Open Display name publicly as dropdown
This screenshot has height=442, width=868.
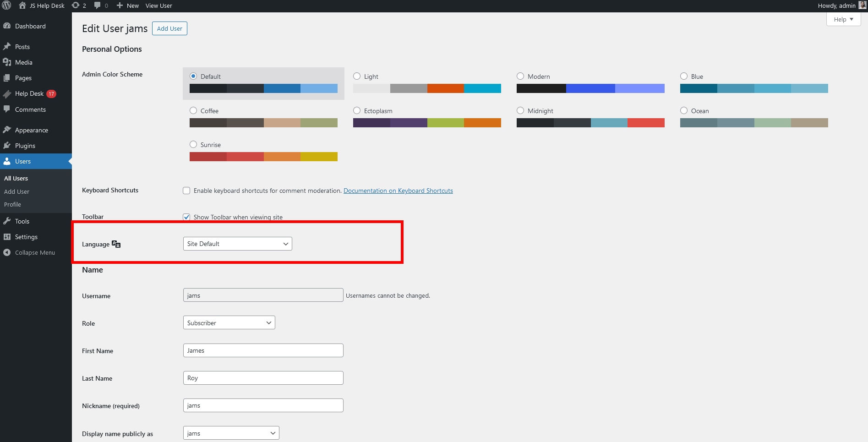click(x=231, y=433)
